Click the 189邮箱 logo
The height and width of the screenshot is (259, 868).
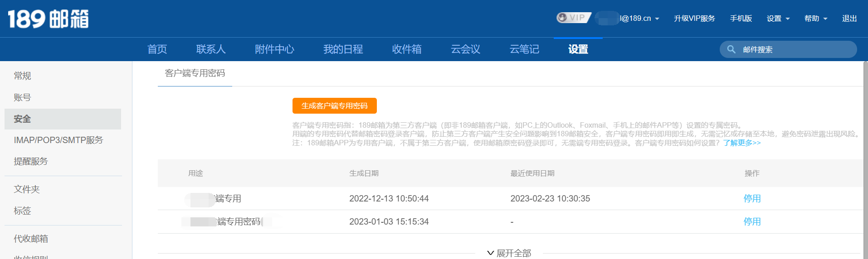point(48,19)
